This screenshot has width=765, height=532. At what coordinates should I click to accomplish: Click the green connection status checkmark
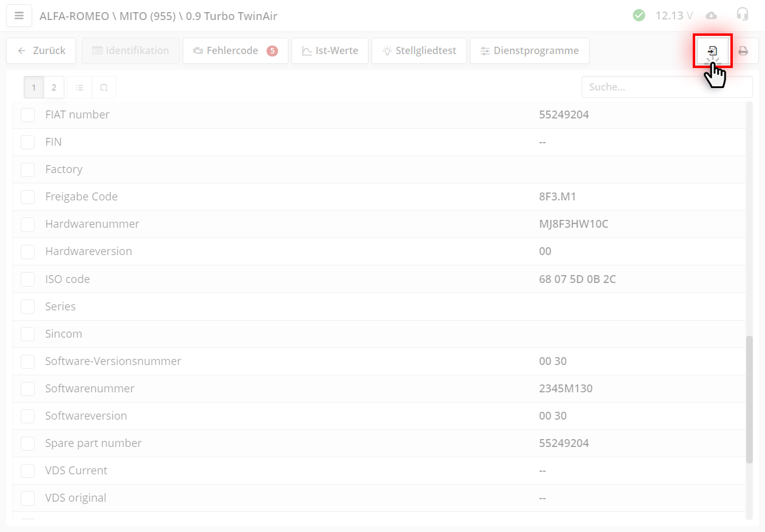click(639, 16)
